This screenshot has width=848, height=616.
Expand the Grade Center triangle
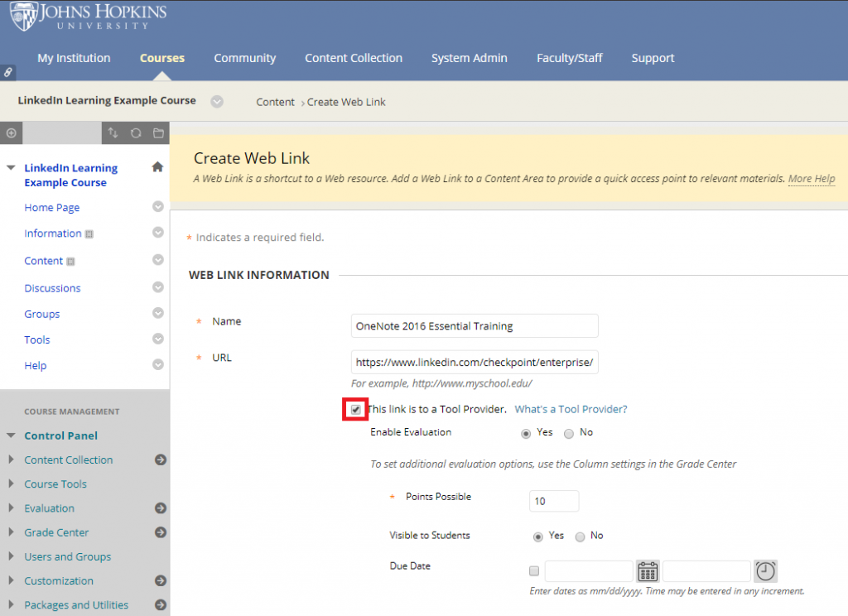(11, 532)
